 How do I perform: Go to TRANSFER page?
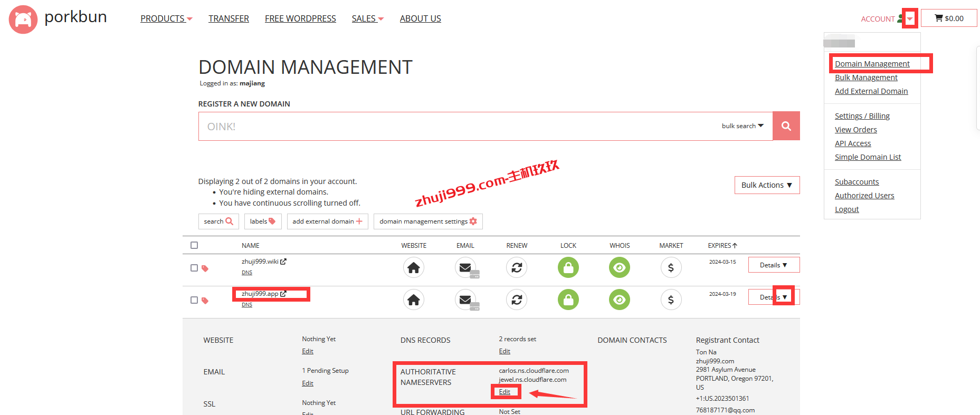pos(229,18)
